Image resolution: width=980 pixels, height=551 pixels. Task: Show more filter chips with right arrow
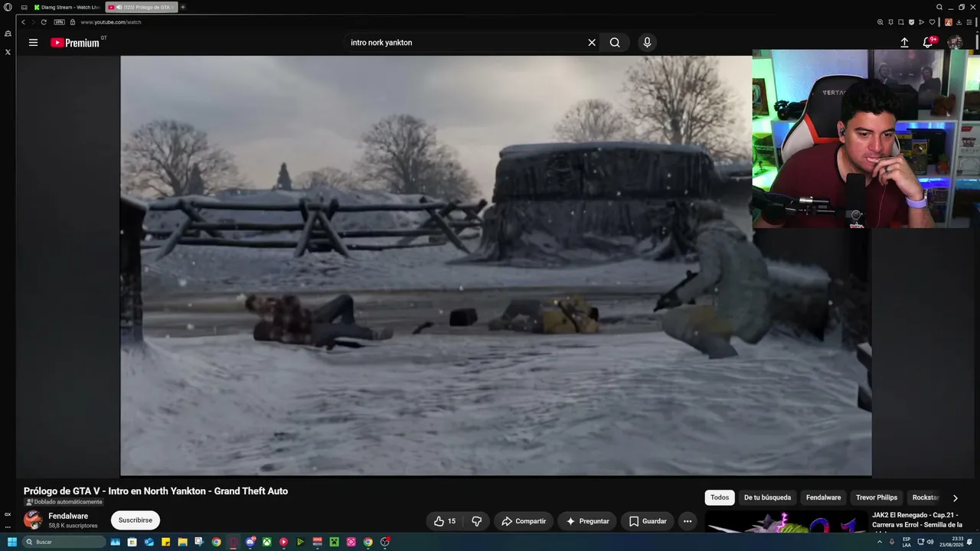click(x=955, y=498)
